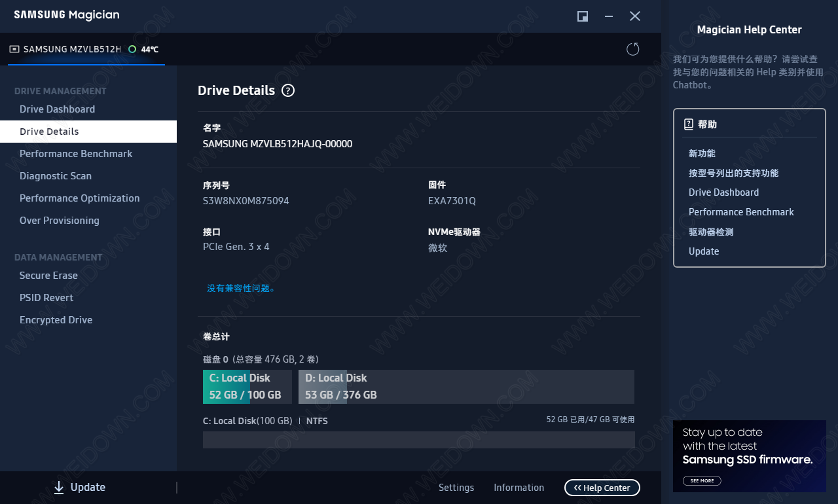Switch to mini mode window icon
The image size is (838, 504).
583,16
